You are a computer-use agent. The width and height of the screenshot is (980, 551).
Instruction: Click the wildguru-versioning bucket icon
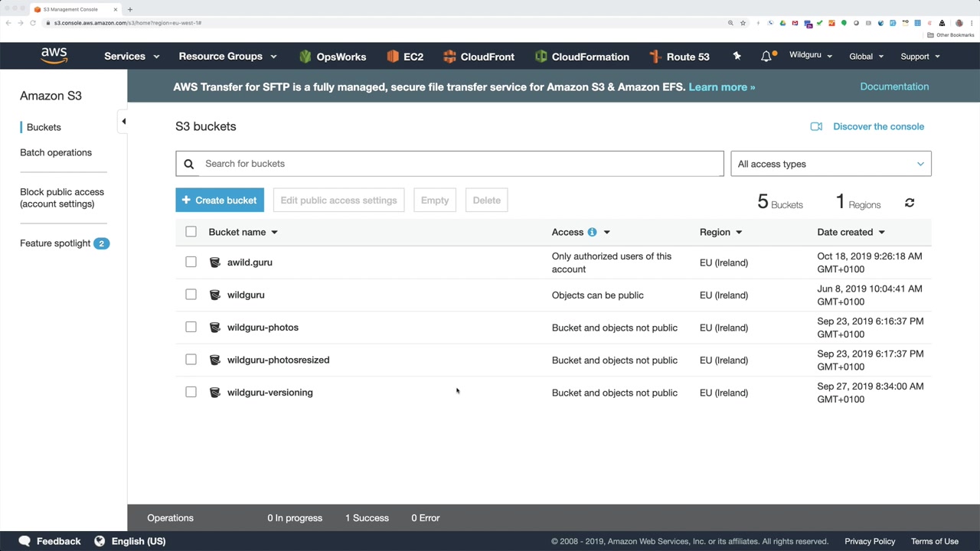coord(215,393)
